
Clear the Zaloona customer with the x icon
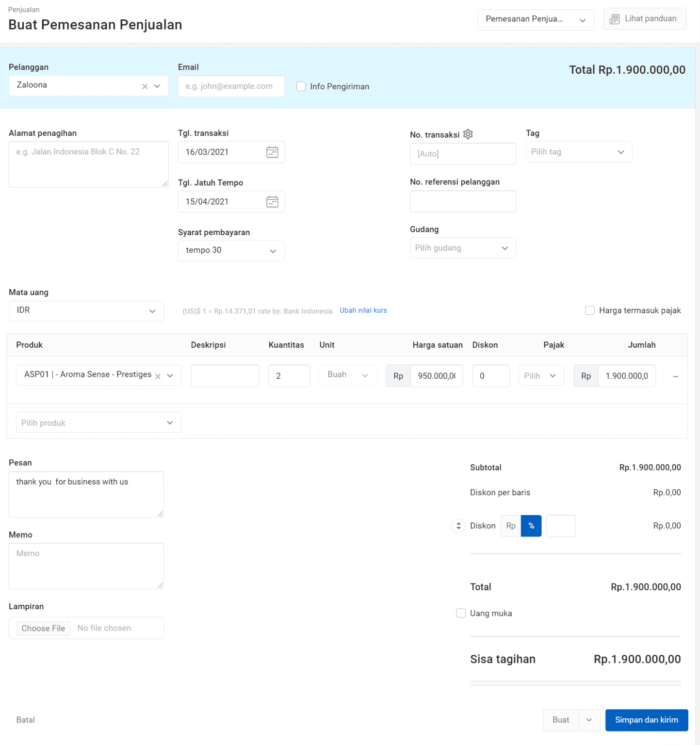pos(145,86)
